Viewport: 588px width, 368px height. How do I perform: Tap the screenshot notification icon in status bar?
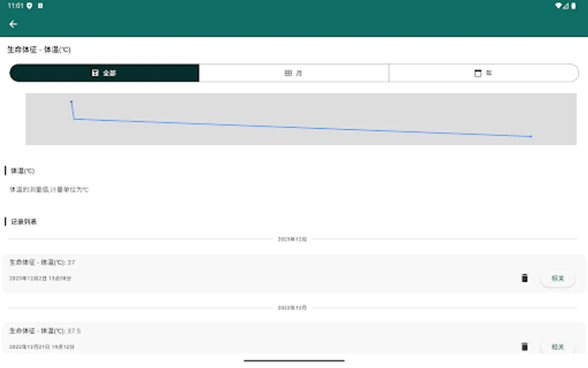point(40,6)
